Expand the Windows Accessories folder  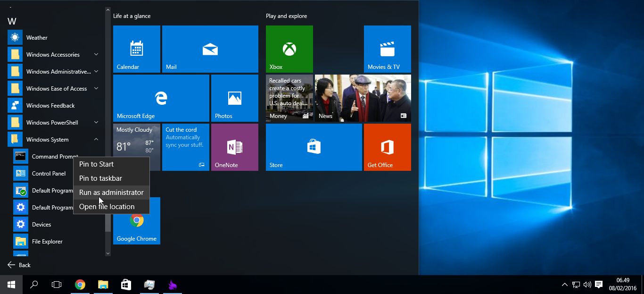click(x=52, y=54)
